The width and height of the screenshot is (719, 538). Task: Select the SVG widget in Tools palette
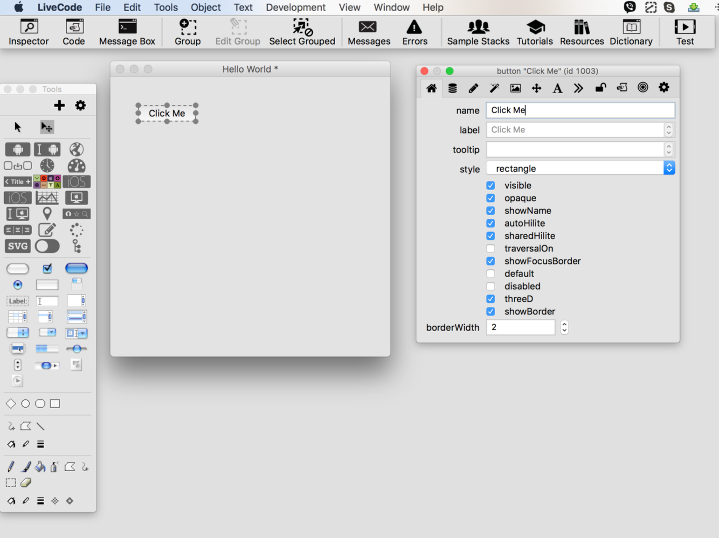18,246
